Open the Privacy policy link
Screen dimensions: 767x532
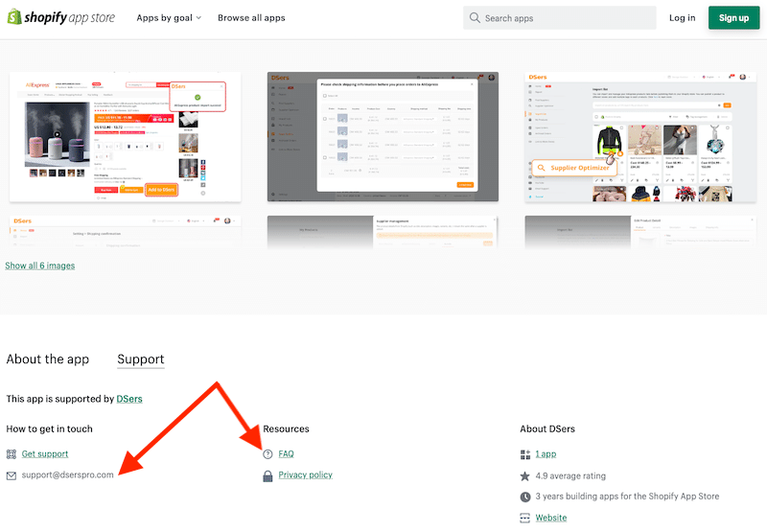(305, 475)
